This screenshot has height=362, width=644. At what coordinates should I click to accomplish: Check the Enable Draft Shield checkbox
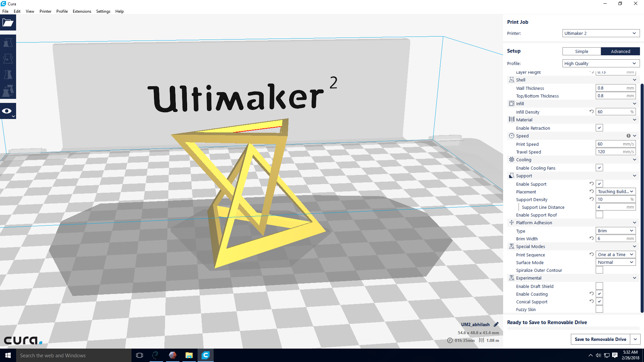pos(599,286)
